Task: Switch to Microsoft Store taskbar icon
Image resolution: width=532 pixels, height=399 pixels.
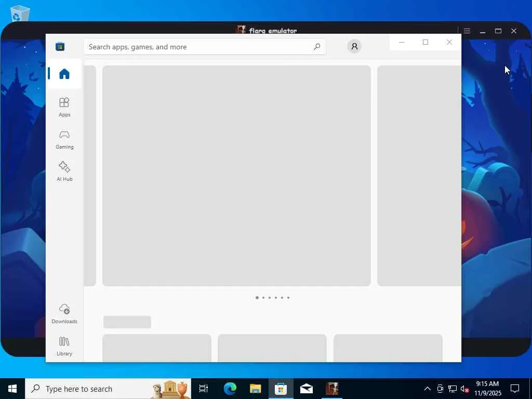Action: (281, 389)
